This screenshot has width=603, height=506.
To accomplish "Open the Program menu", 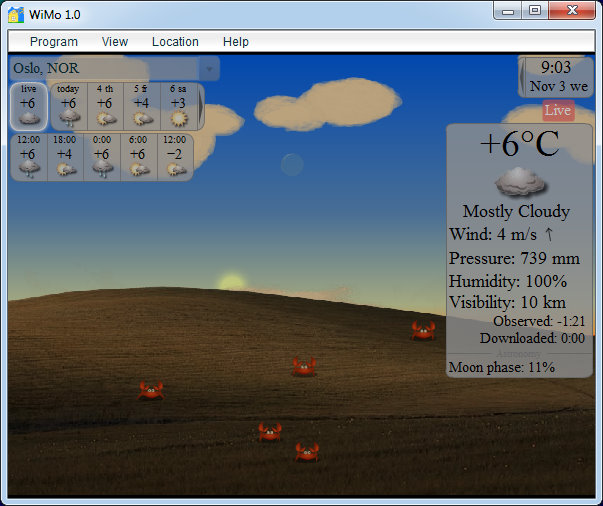I will click(x=54, y=42).
